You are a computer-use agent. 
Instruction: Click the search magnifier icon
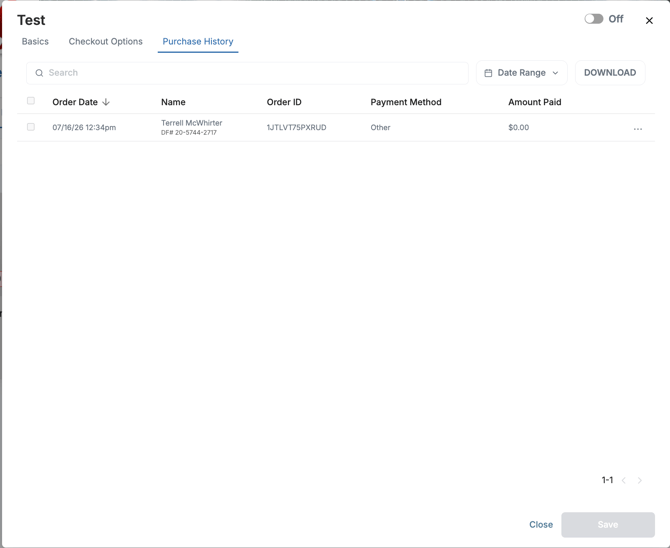pos(39,73)
